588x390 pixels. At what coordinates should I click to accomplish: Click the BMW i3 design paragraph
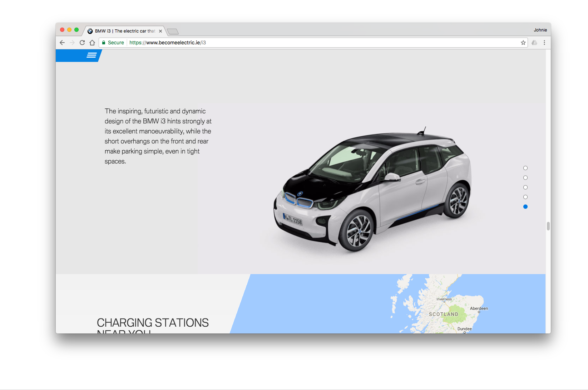(158, 136)
